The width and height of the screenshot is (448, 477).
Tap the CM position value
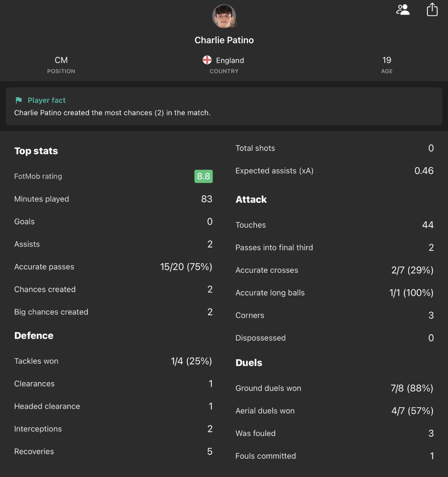(61, 60)
